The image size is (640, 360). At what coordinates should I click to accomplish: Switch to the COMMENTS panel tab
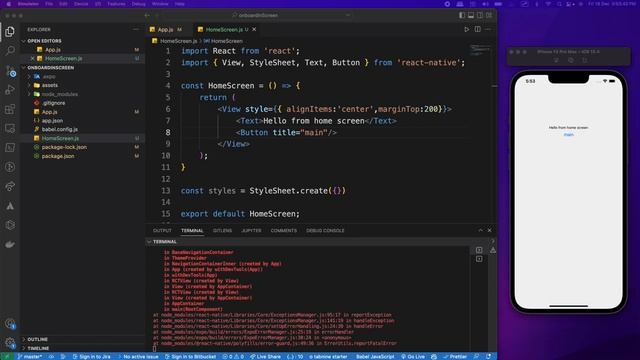(284, 231)
